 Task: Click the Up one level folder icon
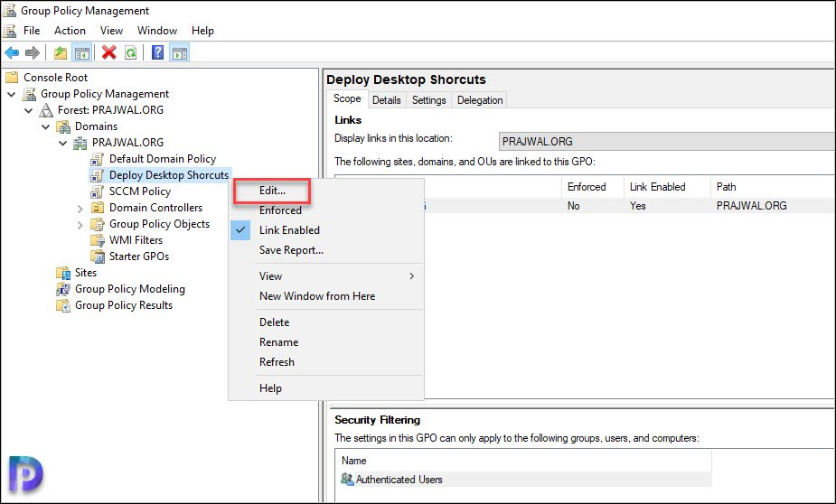(x=61, y=52)
